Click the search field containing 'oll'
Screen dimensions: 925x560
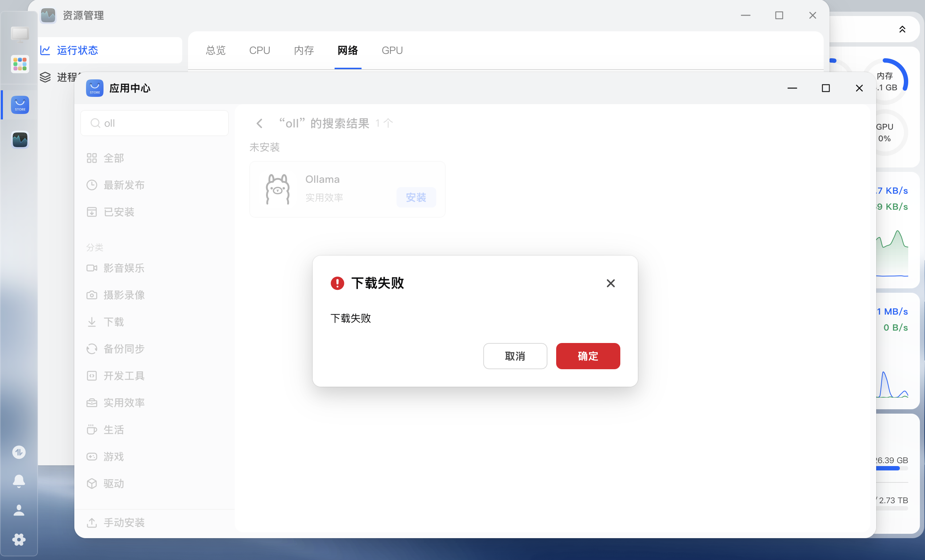coord(154,123)
